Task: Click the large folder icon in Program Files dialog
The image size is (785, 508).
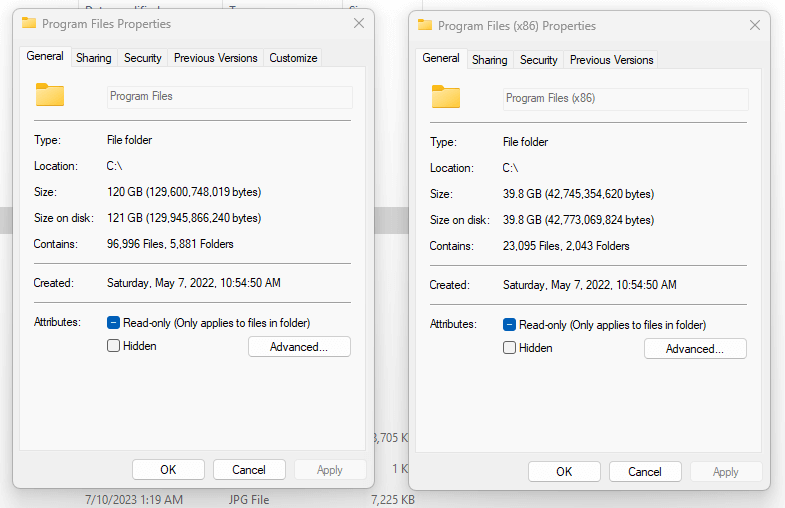Action: pyautogui.click(x=50, y=95)
